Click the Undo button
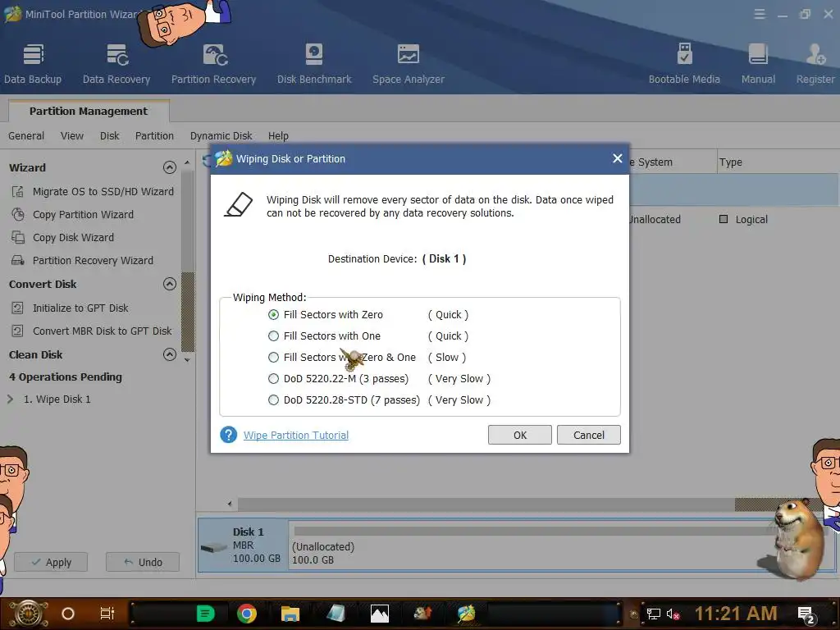 143,562
